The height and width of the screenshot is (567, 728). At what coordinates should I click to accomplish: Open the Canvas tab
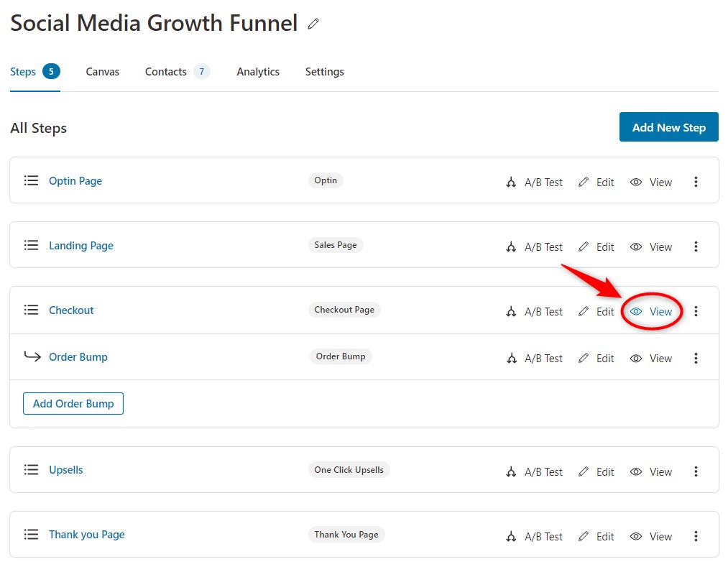(103, 72)
